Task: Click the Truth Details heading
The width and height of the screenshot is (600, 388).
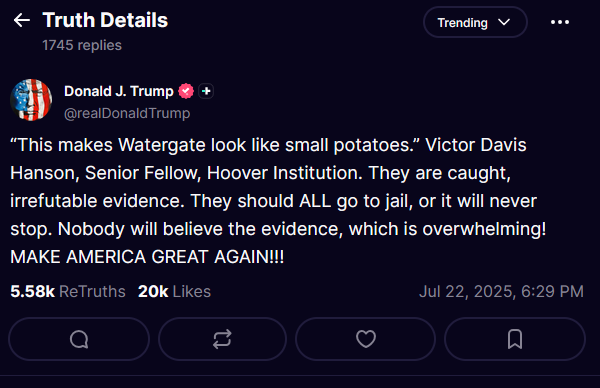Action: click(x=105, y=20)
